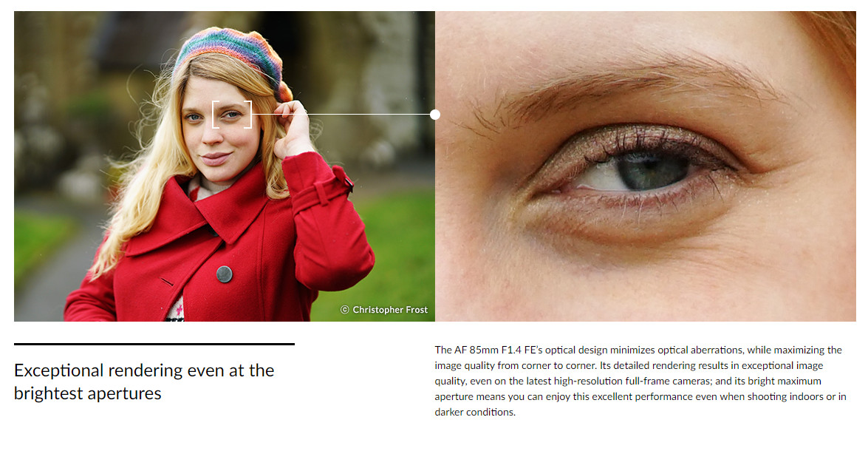Click the copyright symbol beside Christopher Frost
This screenshot has height=454, width=868.
[344, 309]
